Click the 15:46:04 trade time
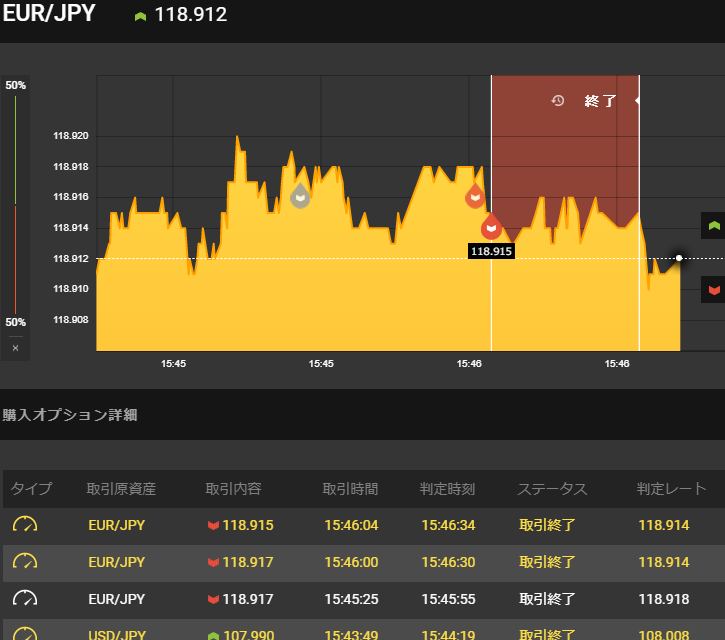 click(351, 525)
